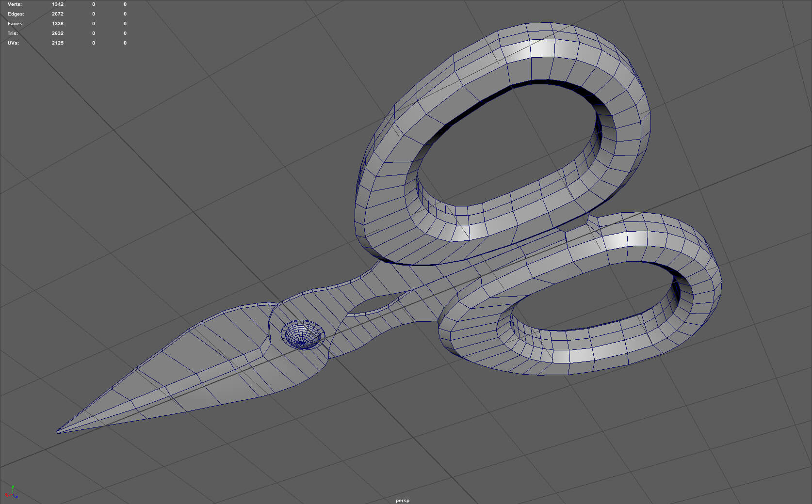The image size is (812, 504).
Task: Click the Tris label in the HUD
Action: 13,33
